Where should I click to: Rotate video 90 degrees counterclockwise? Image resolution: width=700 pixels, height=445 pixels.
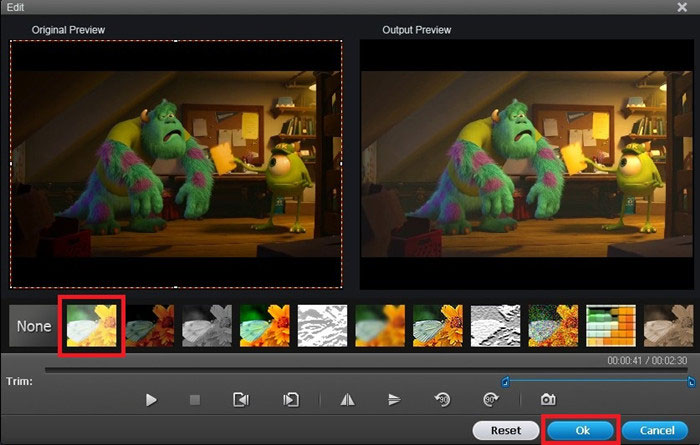[x=442, y=399]
